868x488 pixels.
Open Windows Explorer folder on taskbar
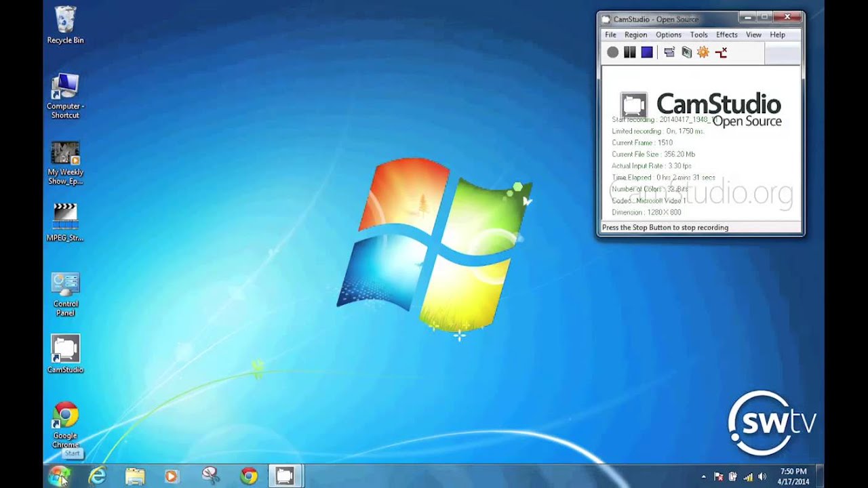pos(135,476)
